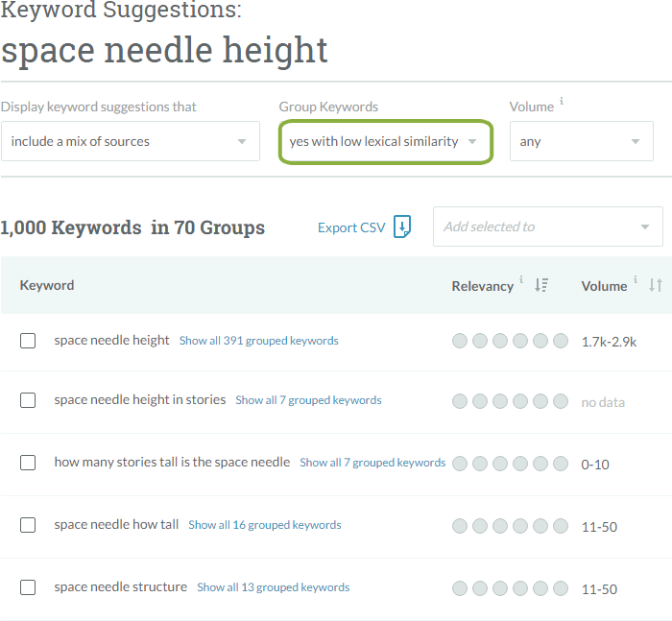Show all 391 grouped keywords
The height and width of the screenshot is (621, 672).
point(258,341)
